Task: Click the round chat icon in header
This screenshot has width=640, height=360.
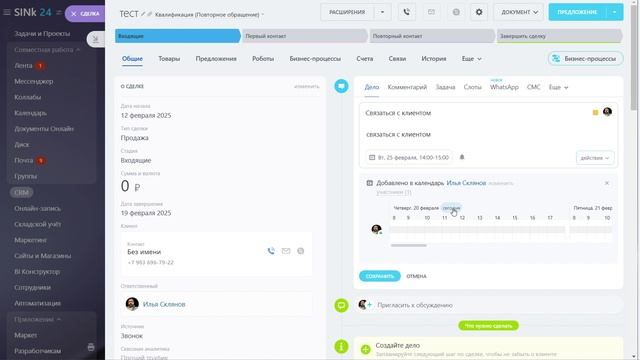Action: [x=456, y=12]
